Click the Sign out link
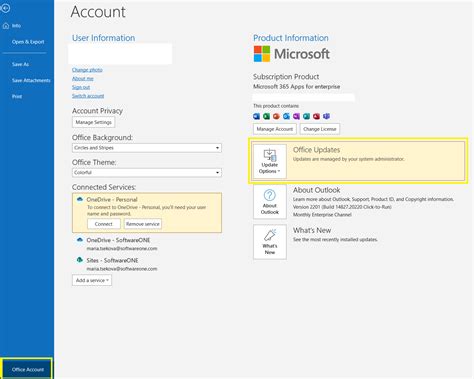Screen dimensions: 474x379 81,87
